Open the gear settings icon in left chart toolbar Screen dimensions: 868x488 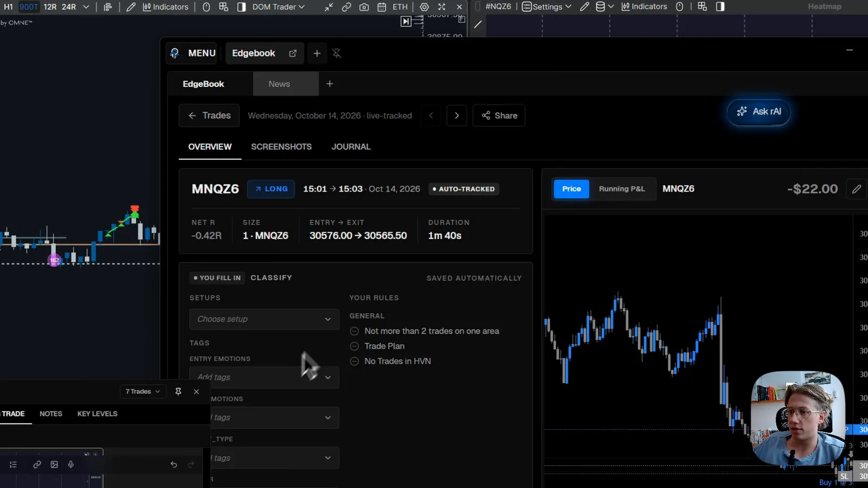pos(424,7)
